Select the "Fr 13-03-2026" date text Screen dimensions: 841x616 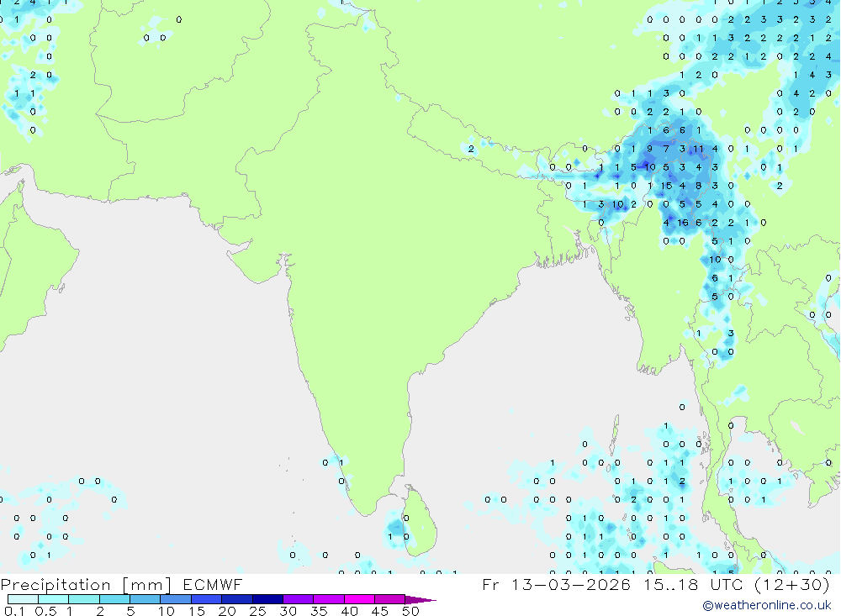(x=556, y=584)
